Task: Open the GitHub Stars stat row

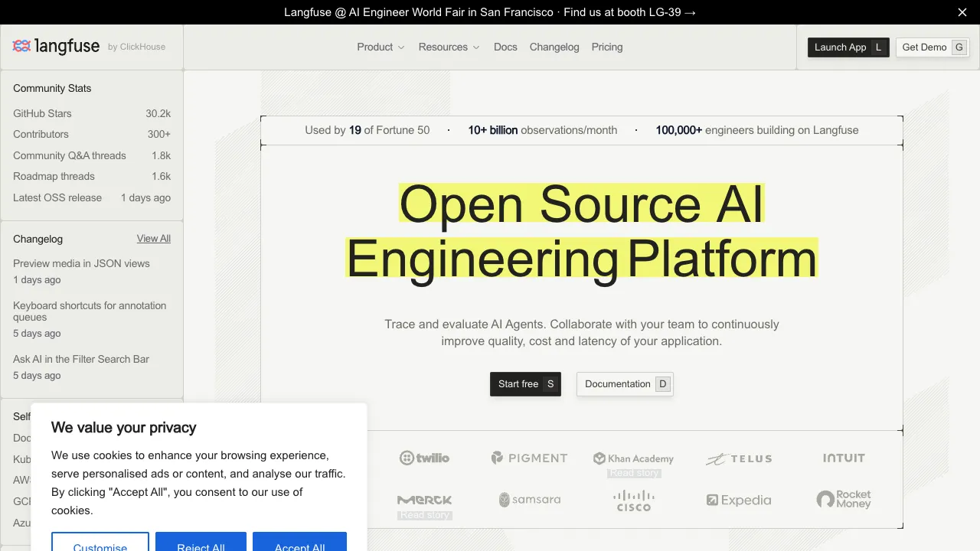Action: (92, 113)
